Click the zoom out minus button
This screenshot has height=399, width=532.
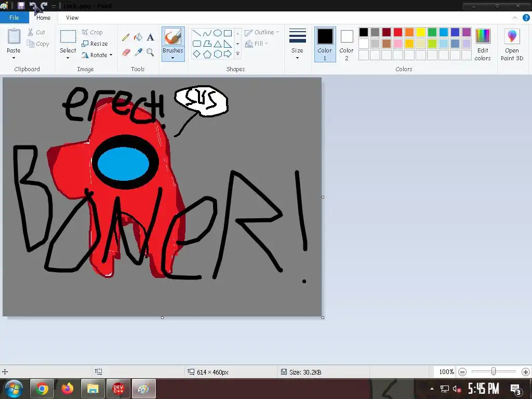pos(462,372)
